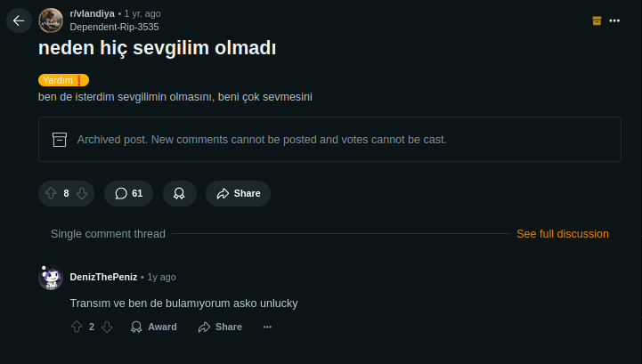Open See full discussion link
The height and width of the screenshot is (364, 642).
click(562, 234)
